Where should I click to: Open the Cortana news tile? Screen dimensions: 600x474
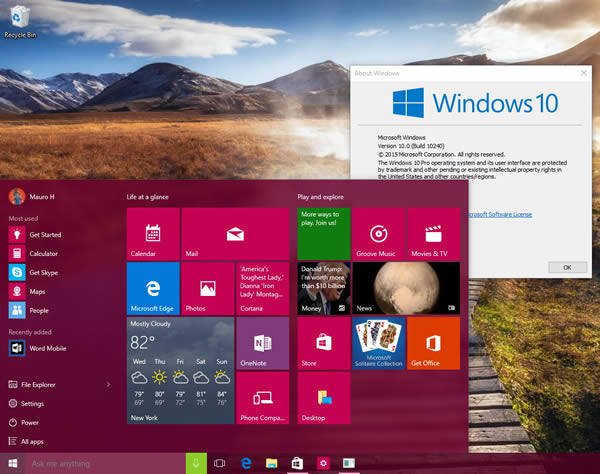pos(263,288)
